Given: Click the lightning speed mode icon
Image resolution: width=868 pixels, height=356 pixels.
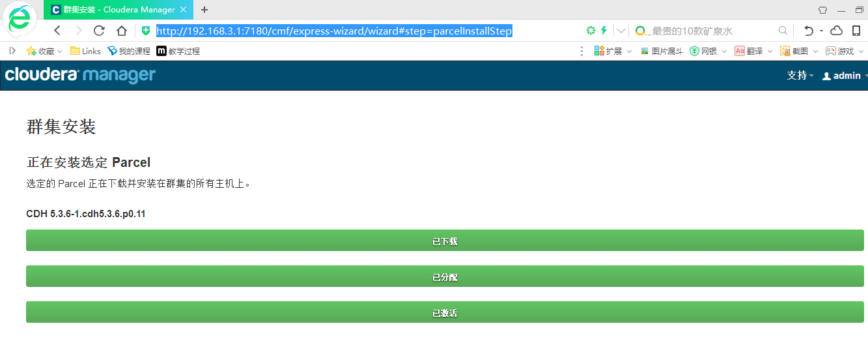Looking at the screenshot, I should pos(604,31).
